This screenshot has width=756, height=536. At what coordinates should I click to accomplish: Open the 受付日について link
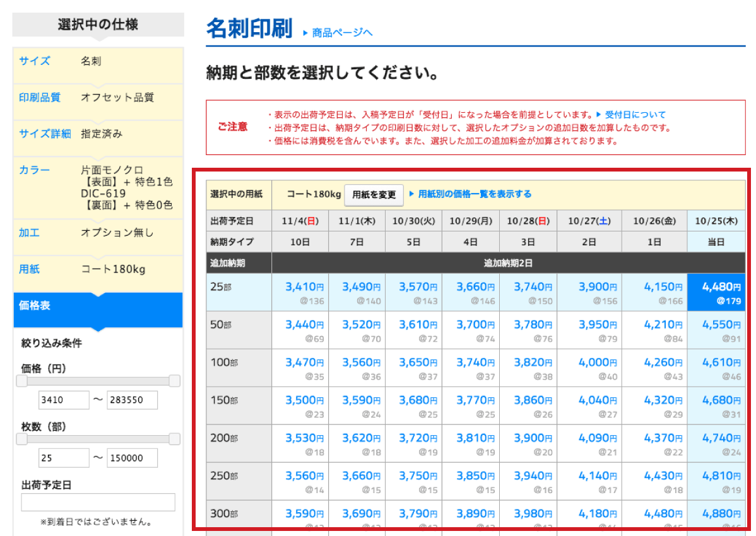pyautogui.click(x=635, y=115)
